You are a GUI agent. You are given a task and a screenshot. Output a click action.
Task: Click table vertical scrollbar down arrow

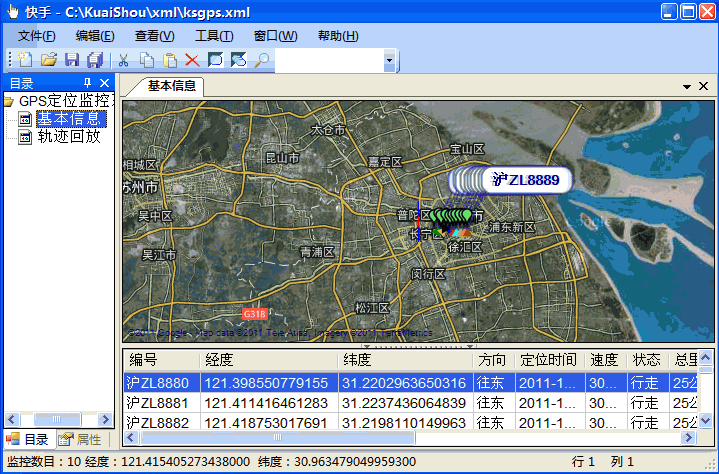pyautogui.click(x=705, y=420)
